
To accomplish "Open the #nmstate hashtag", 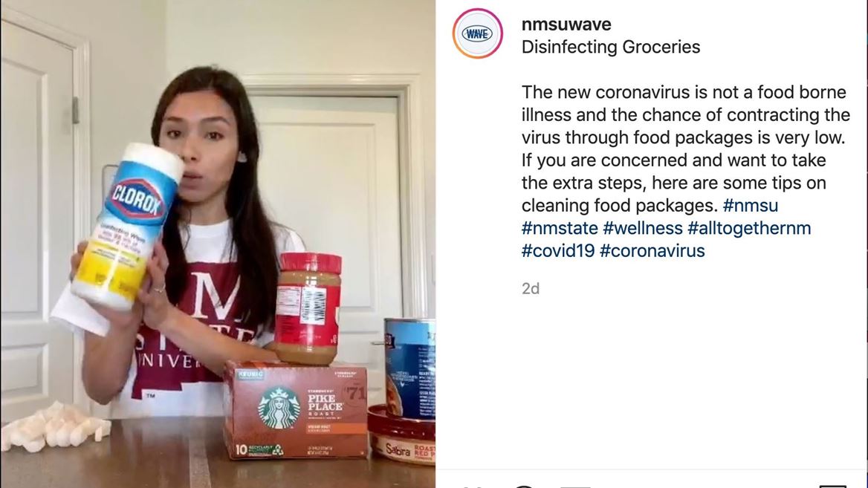I will click(x=560, y=228).
